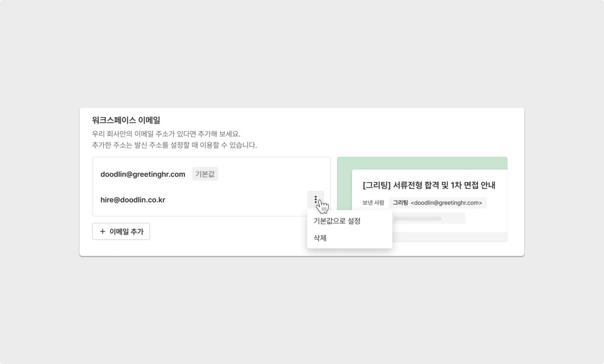Image resolution: width=604 pixels, height=364 pixels.
Task: Click the sender chip '그리팅 <doodlin@greetinghr.com>'
Action: point(437,203)
